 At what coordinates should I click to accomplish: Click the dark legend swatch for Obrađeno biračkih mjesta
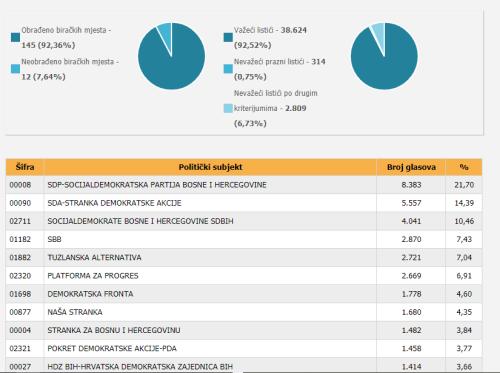coord(15,37)
